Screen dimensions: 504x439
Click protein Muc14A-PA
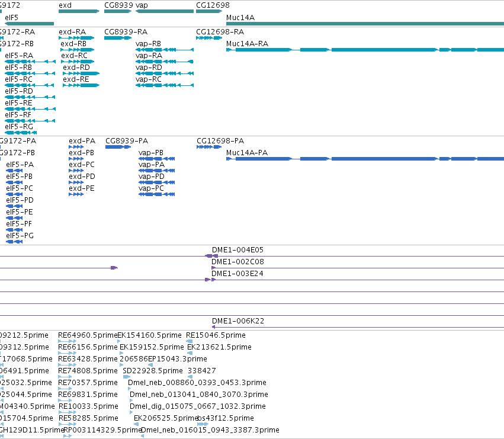(x=365, y=159)
